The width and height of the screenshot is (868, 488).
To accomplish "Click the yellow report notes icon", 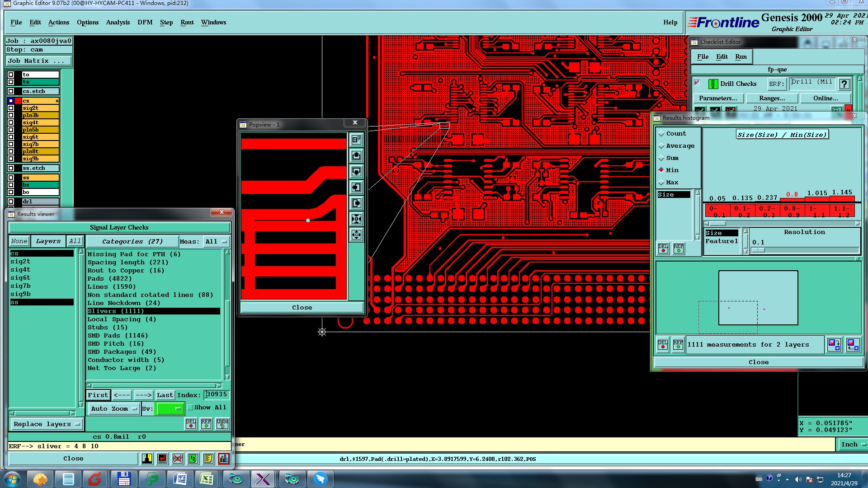I will click(208, 459).
